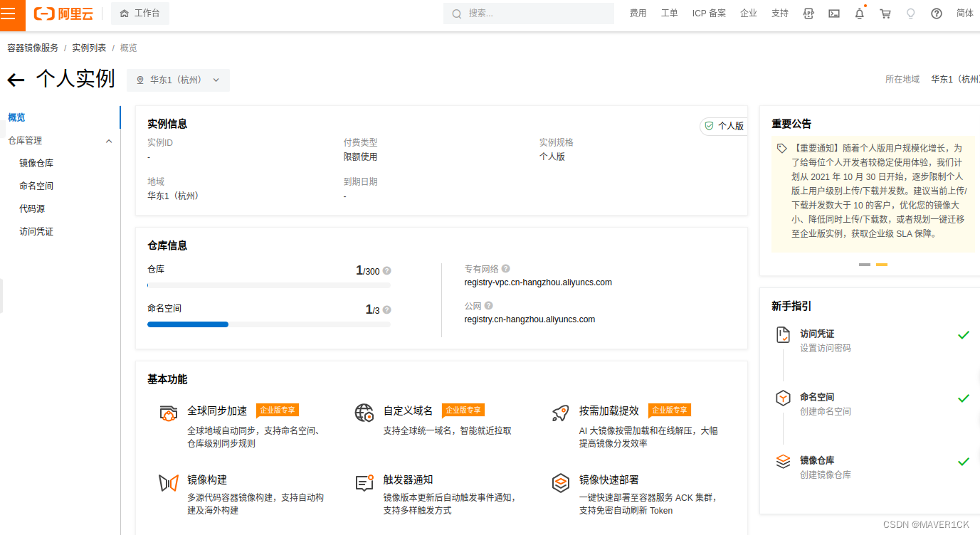Click the back arrow beside 个人实例

coord(16,80)
